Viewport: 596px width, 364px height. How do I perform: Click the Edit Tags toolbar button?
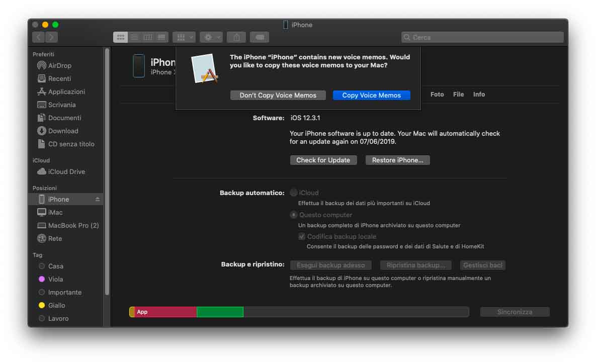[x=260, y=37]
